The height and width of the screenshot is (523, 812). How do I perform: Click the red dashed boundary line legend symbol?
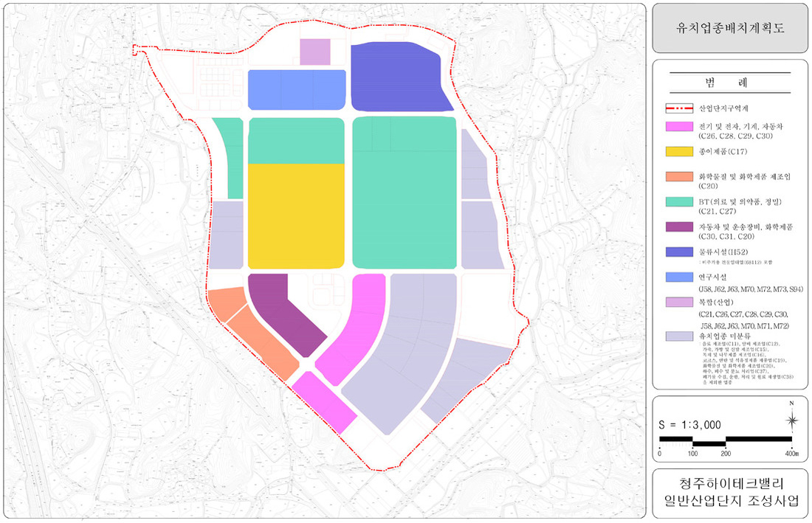point(680,108)
